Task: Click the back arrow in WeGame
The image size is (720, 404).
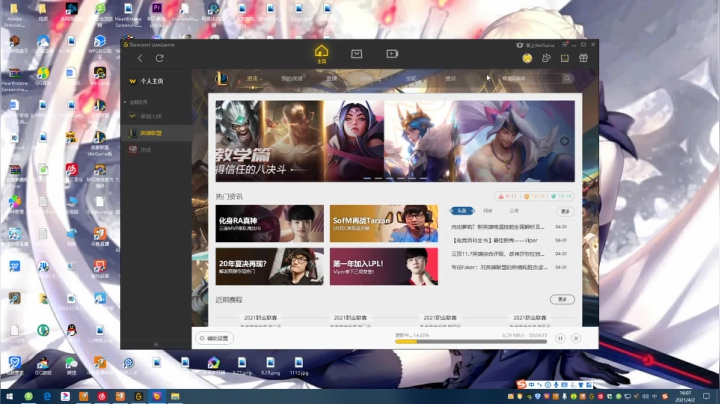Action: click(140, 58)
